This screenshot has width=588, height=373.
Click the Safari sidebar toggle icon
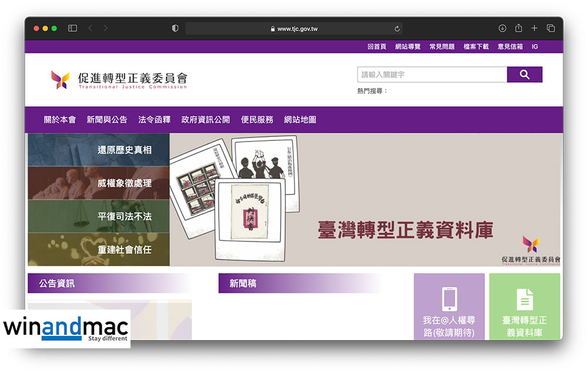[x=73, y=28]
